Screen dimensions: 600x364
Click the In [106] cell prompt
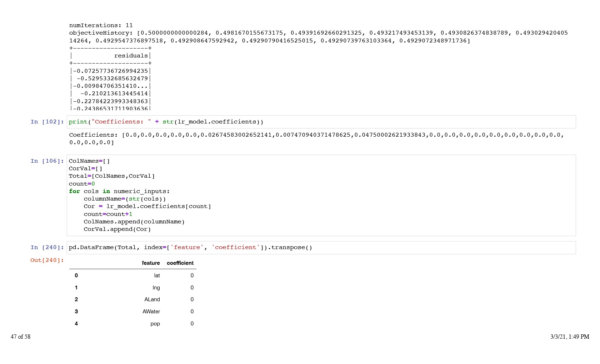tap(47, 161)
